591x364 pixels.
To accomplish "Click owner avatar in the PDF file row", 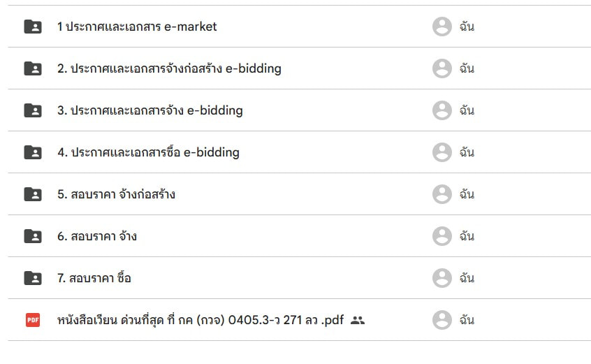I will pyautogui.click(x=442, y=320).
